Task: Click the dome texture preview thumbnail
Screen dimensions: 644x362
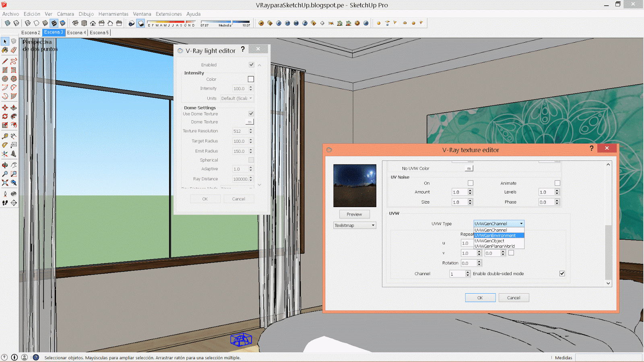Action: pyautogui.click(x=354, y=185)
